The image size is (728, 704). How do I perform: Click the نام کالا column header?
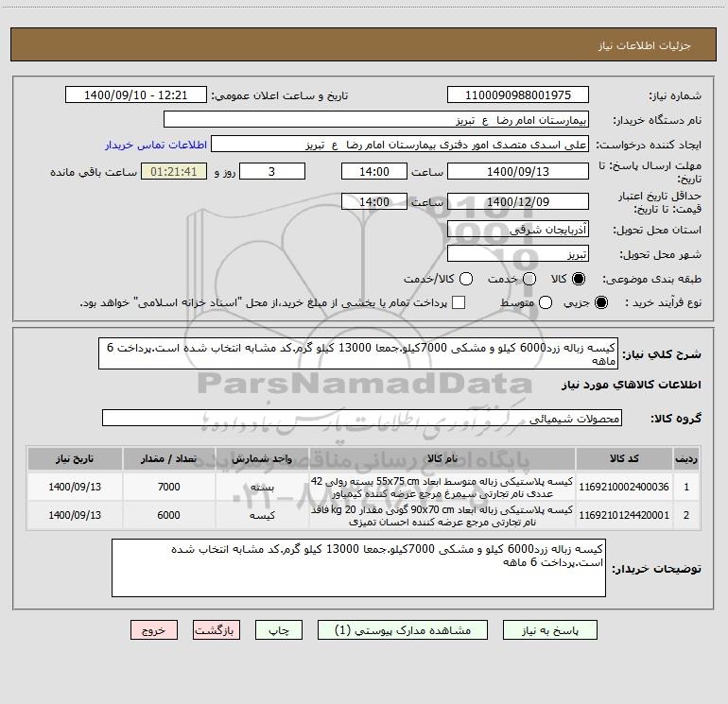442,458
